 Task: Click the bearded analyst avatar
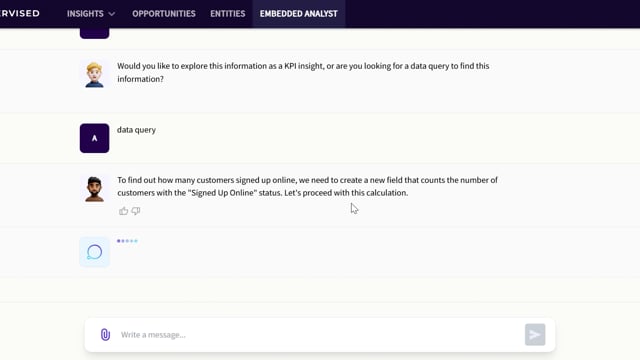94,189
